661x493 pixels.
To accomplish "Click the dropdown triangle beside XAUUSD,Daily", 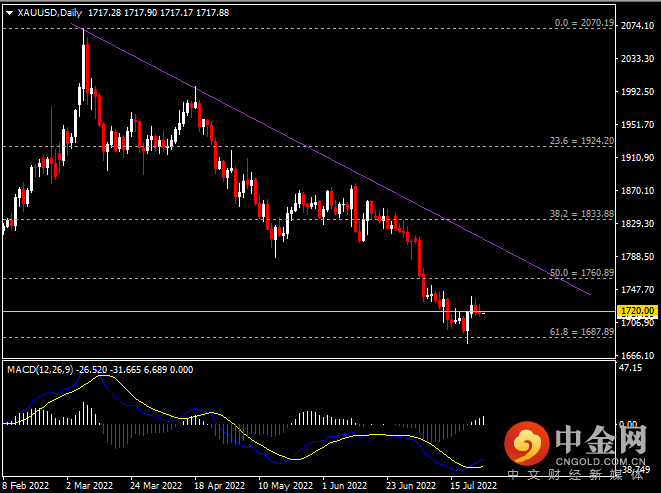I will [x=9, y=13].
